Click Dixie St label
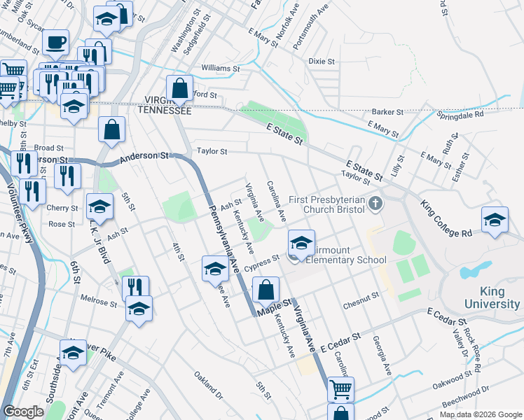524x420 pixels. 322,62
